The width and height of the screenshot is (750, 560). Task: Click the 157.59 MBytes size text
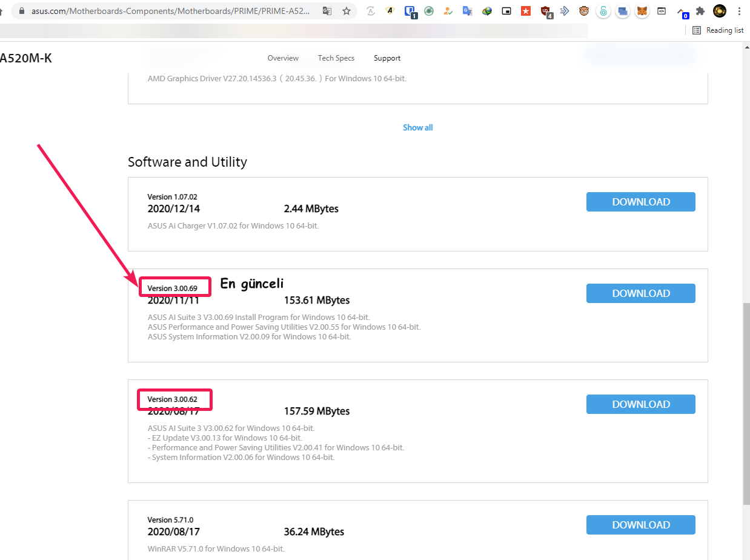(x=317, y=411)
